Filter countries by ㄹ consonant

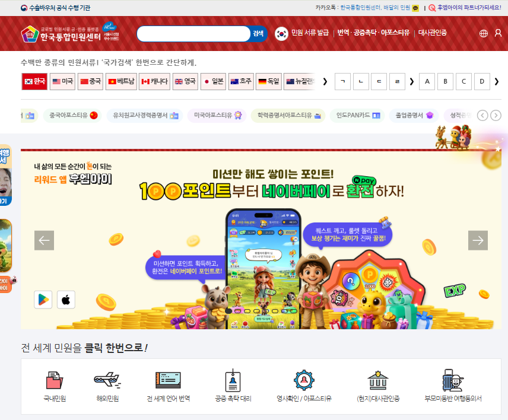pos(397,82)
